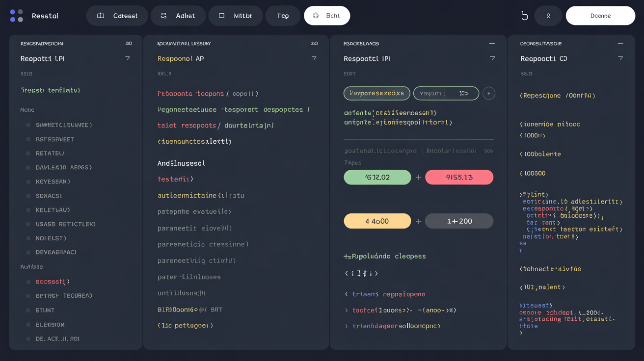Screen dimensions: 644x361
Task: Click the plus icon next to the keyword pills
Action: [489, 93]
